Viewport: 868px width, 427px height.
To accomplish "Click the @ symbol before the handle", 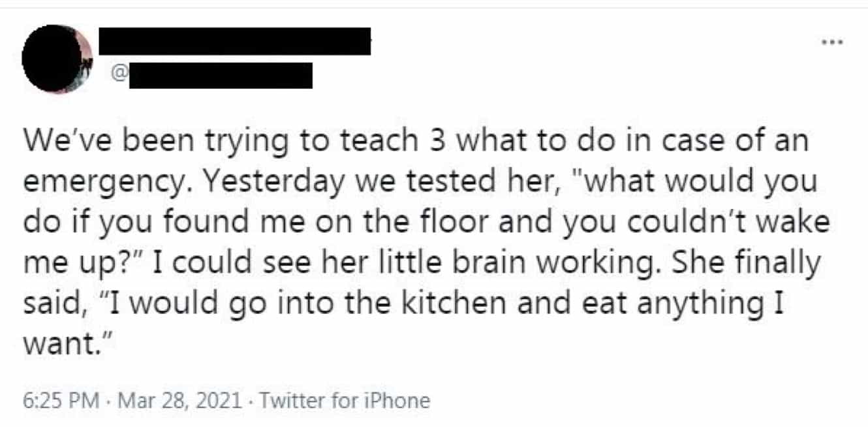I will point(119,76).
